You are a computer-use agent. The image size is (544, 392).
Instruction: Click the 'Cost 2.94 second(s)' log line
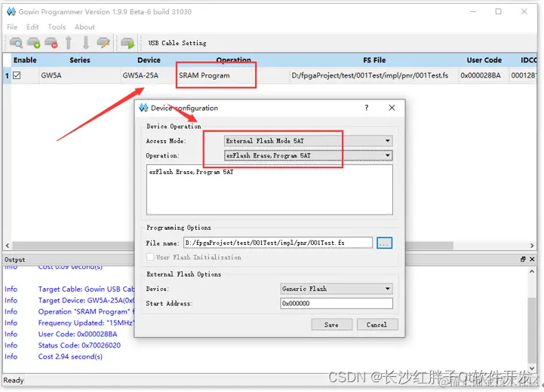pyautogui.click(x=70, y=357)
